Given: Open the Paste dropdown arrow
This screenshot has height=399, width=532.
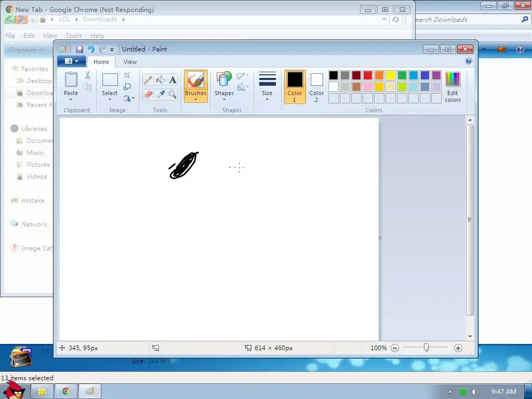Looking at the screenshot, I should 71,99.
